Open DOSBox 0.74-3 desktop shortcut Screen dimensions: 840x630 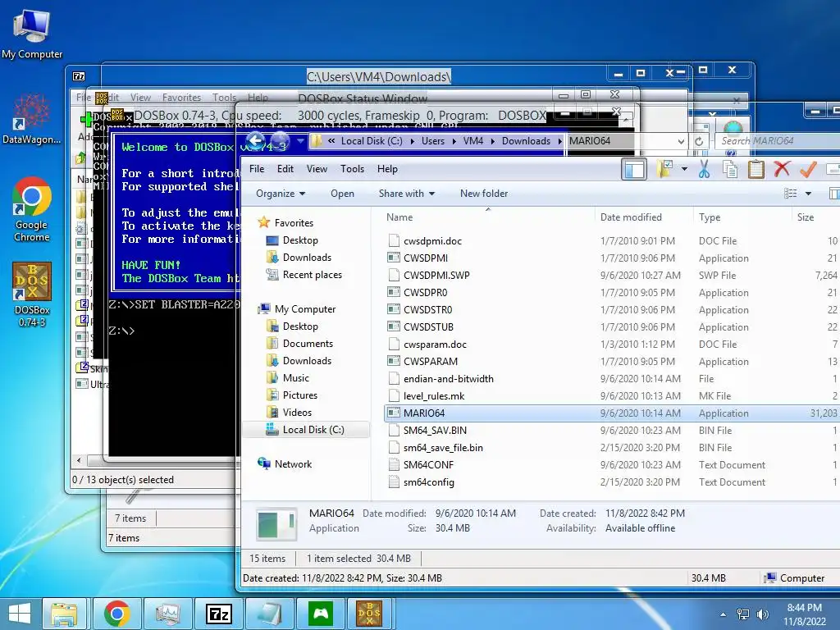click(32, 294)
